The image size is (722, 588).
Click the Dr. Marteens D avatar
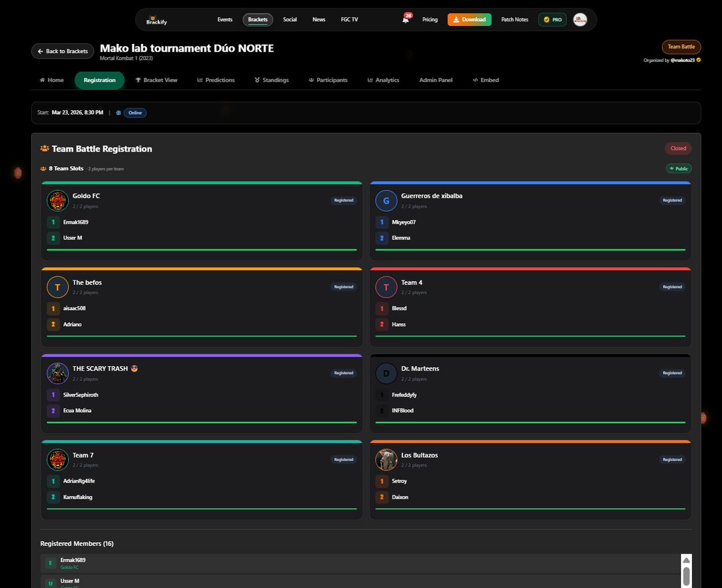tap(386, 373)
